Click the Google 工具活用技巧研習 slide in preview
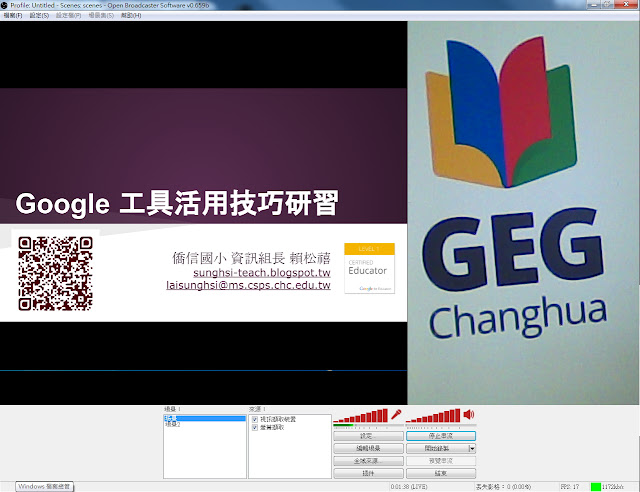The image size is (640, 492). [203, 205]
